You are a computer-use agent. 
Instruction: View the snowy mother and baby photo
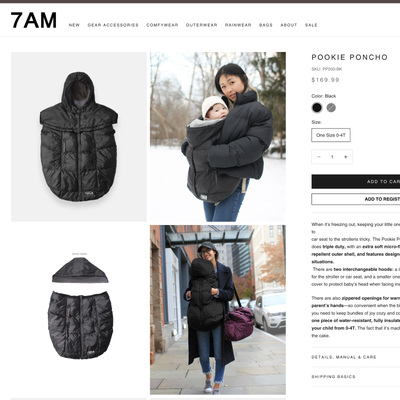point(218,137)
